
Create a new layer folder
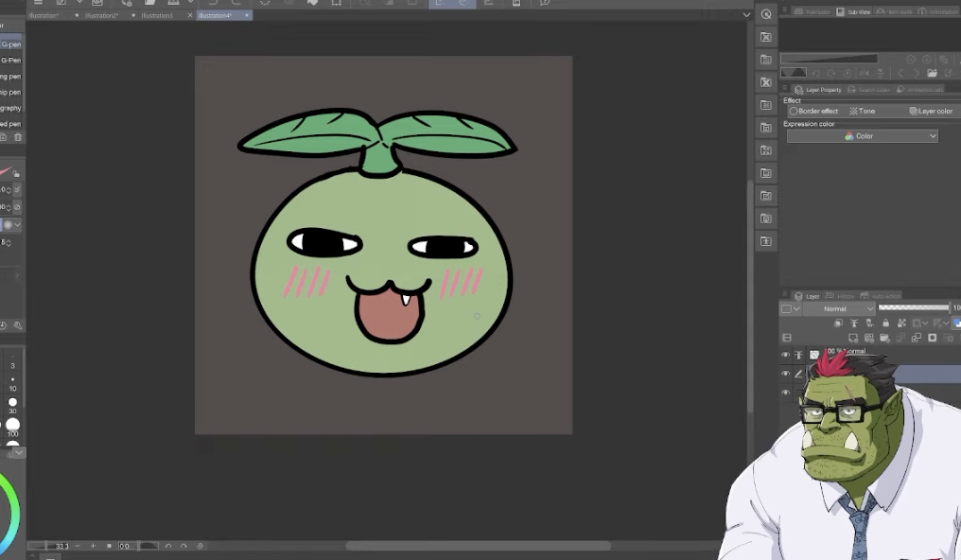pos(885,338)
